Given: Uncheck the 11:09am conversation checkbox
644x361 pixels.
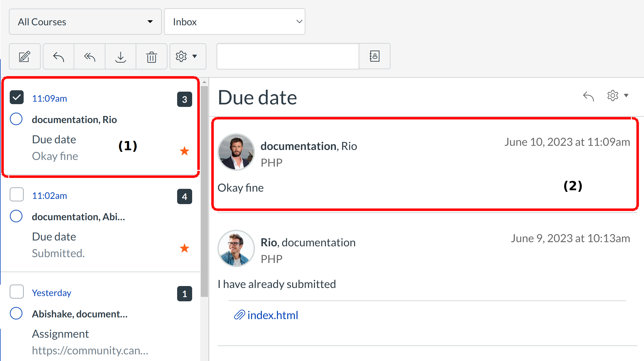Looking at the screenshot, I should coord(17,97).
